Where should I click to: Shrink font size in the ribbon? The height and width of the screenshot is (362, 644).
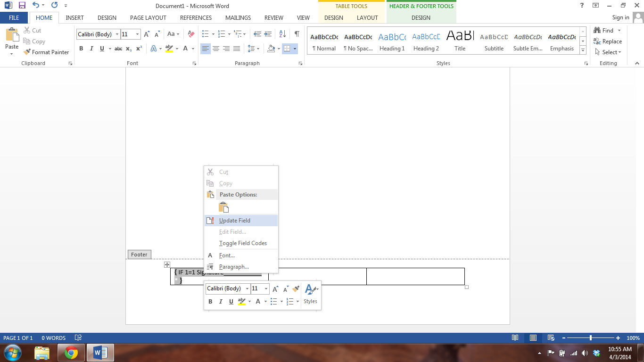[157, 34]
